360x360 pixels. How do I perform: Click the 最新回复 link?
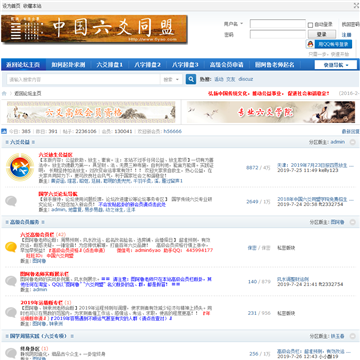pos(351,131)
